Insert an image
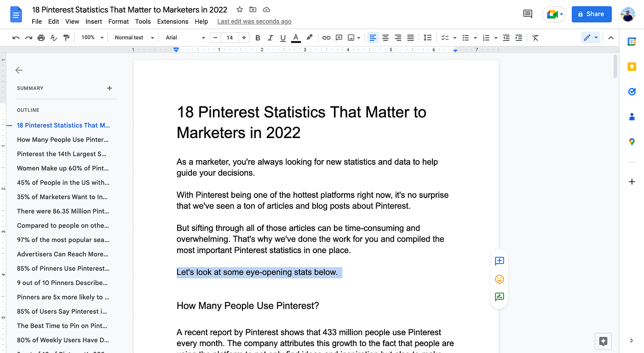644x353 pixels. point(351,38)
